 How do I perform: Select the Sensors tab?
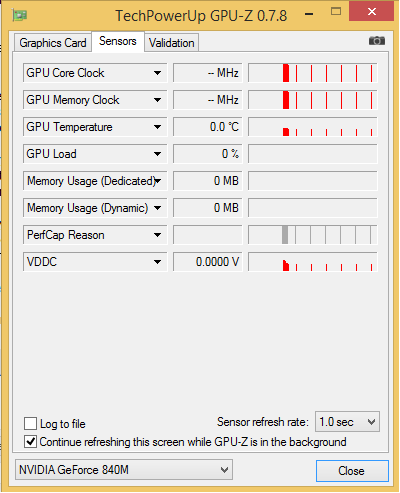pyautogui.click(x=118, y=41)
